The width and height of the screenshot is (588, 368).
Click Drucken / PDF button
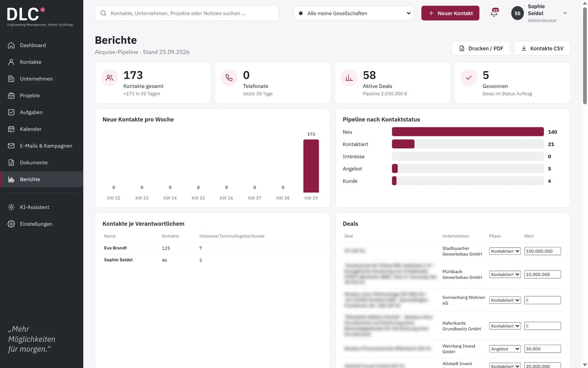pyautogui.click(x=481, y=48)
